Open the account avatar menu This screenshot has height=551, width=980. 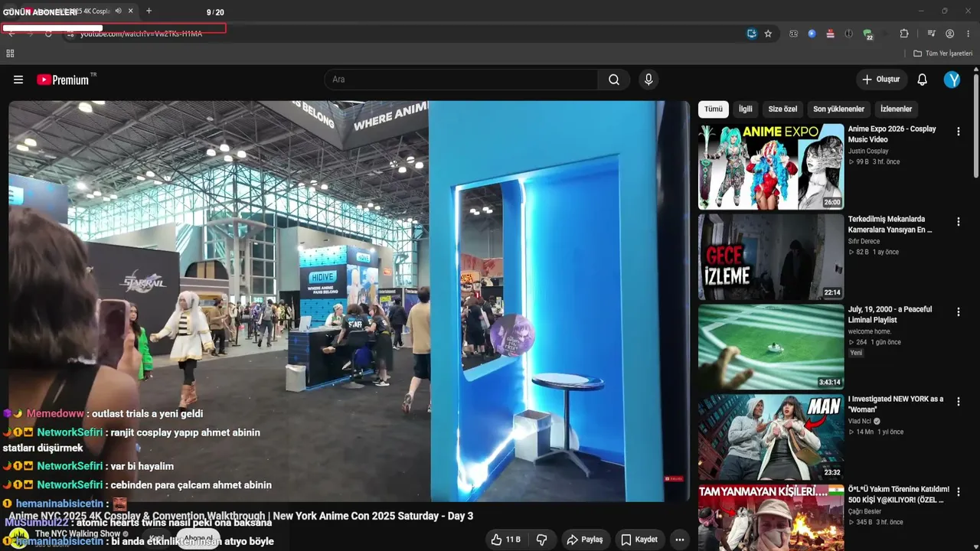pos(952,80)
